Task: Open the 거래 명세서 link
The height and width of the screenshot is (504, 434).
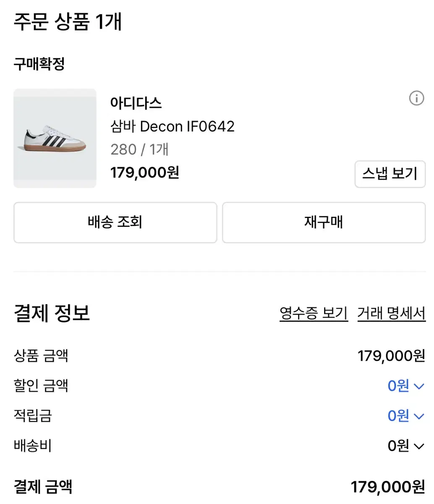Action: (x=392, y=313)
